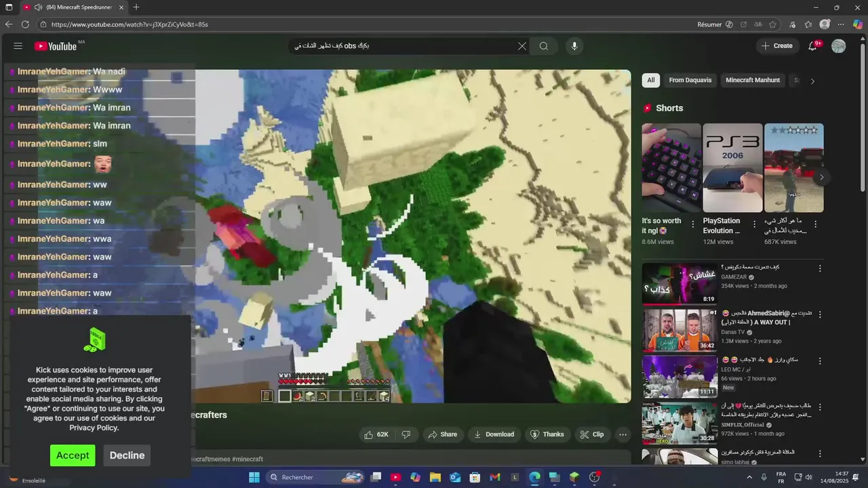This screenshot has height=488, width=868.
Task: Click the #minecraft hashtag
Action: [x=248, y=459]
